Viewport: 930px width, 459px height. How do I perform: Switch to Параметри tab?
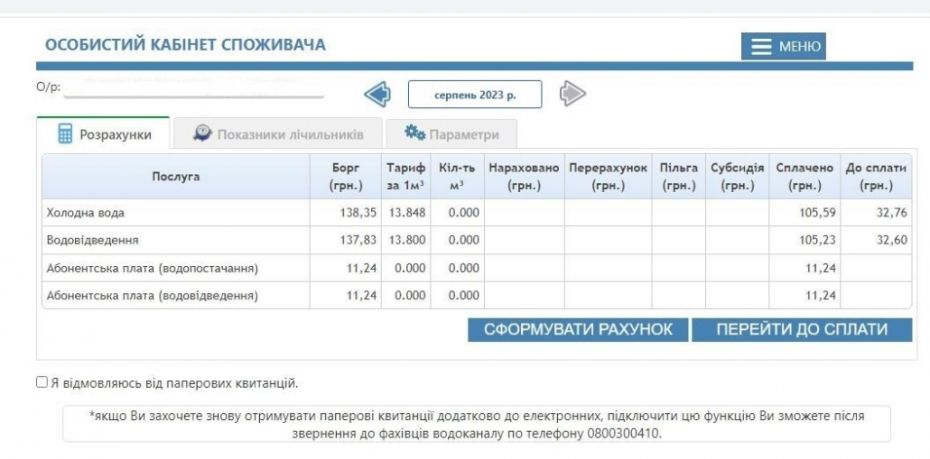[451, 134]
